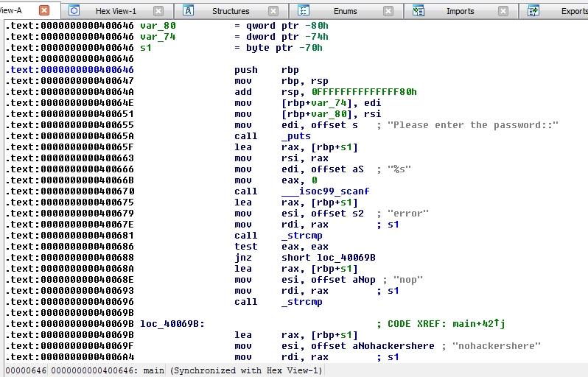Click the jnz mnemonic
Viewport: 588px width, 377px height.
[243, 258]
